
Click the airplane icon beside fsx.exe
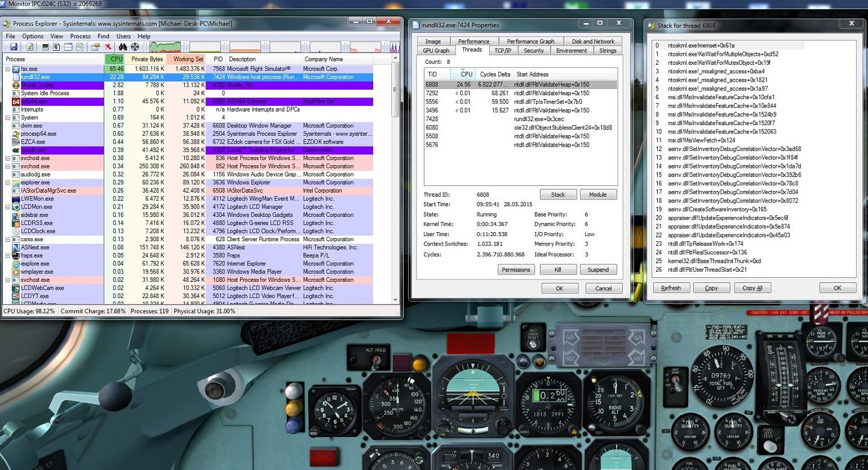coord(16,69)
